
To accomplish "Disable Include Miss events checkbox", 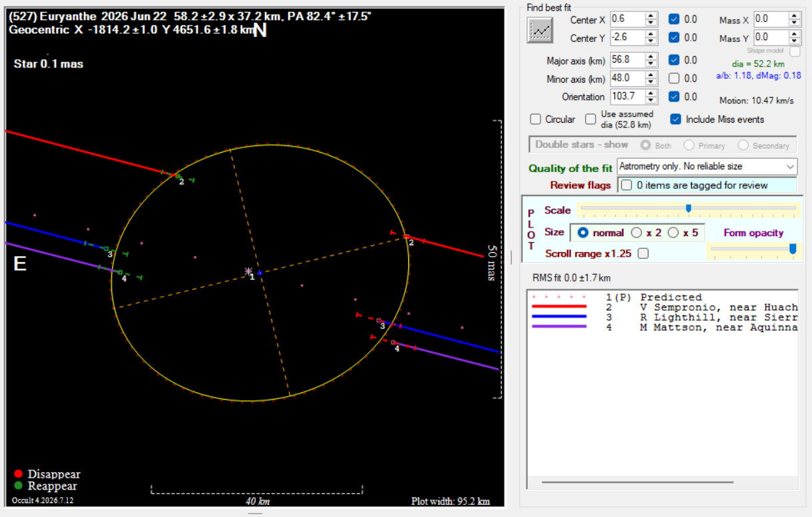I will (x=675, y=119).
